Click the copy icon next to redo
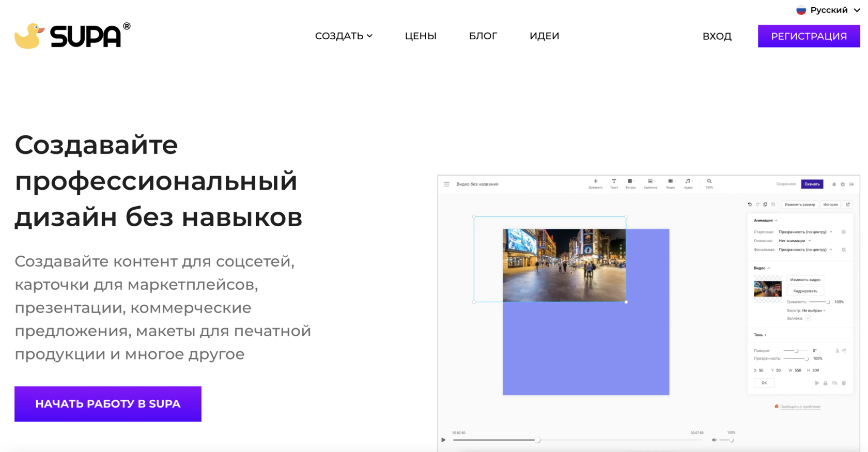The width and height of the screenshot is (868, 452). coord(765,205)
